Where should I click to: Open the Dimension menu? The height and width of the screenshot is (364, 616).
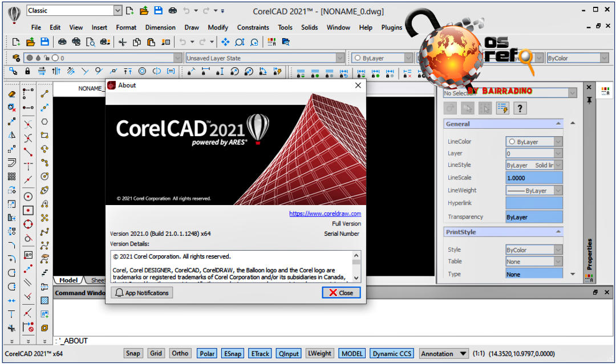pyautogui.click(x=160, y=27)
